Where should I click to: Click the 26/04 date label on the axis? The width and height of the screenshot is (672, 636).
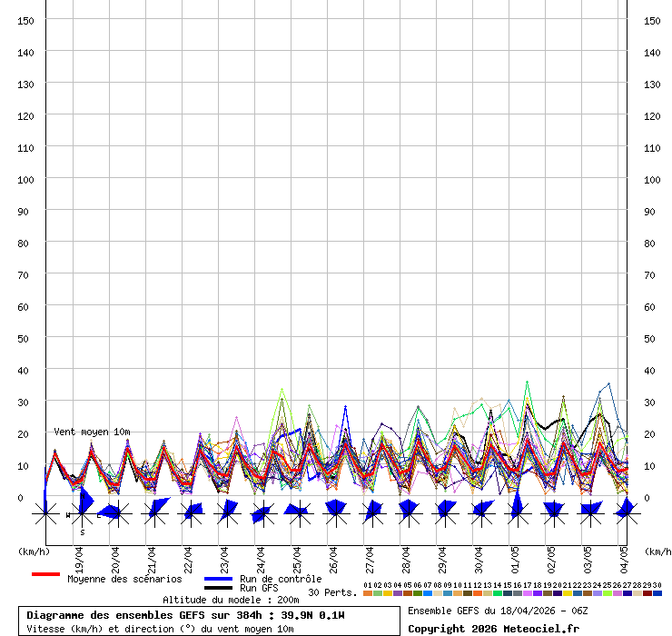(x=334, y=556)
